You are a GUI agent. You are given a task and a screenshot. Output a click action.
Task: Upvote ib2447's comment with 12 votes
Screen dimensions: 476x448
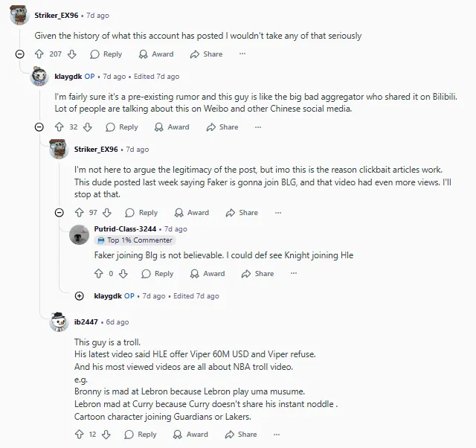[x=79, y=435]
